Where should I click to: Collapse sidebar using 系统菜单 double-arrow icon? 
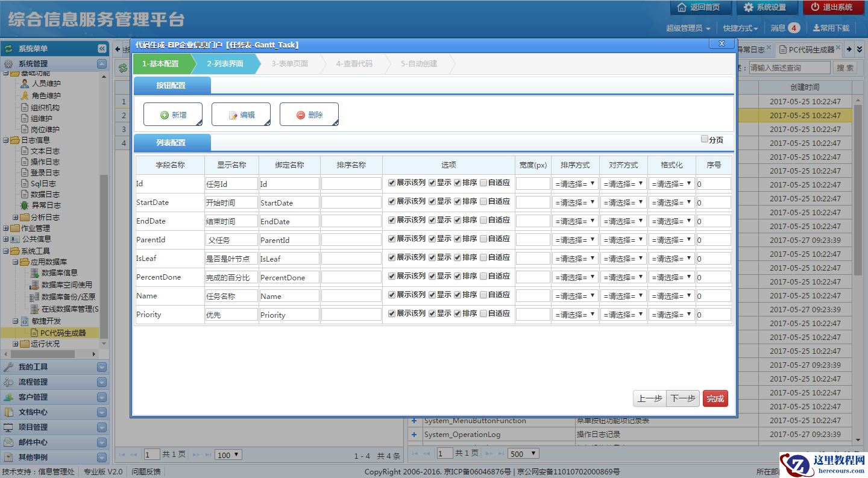(x=102, y=49)
